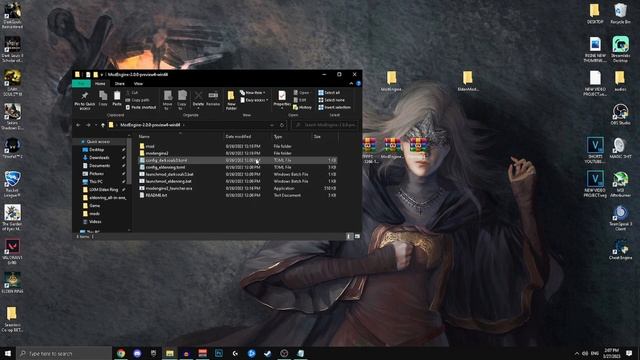Select This PC in navigation pane

click(96, 182)
